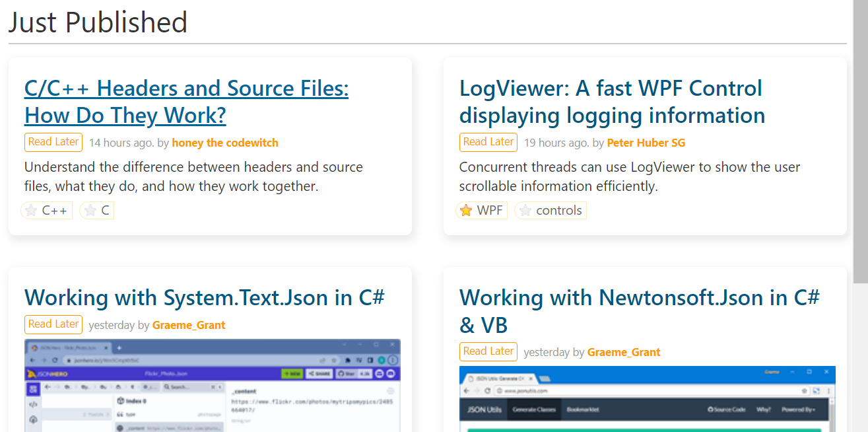This screenshot has width=868, height=432.
Task: Click the "Just Published" heading
Action: [98, 22]
